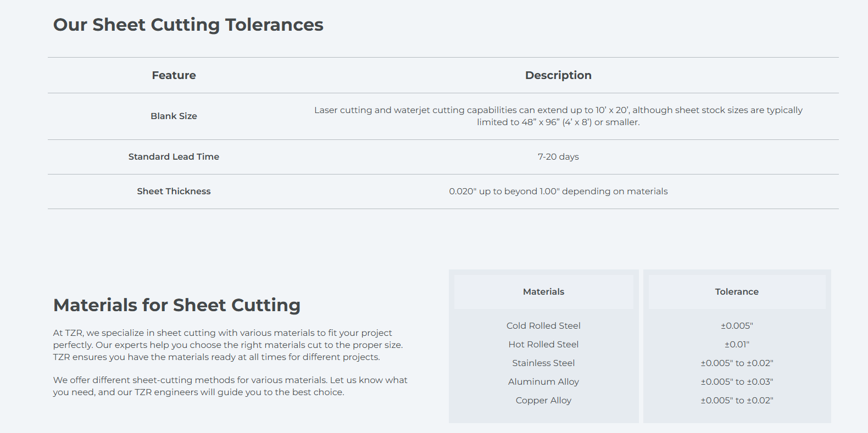Click the Aluminum Alloy entry
The width and height of the screenshot is (868, 433).
[543, 381]
